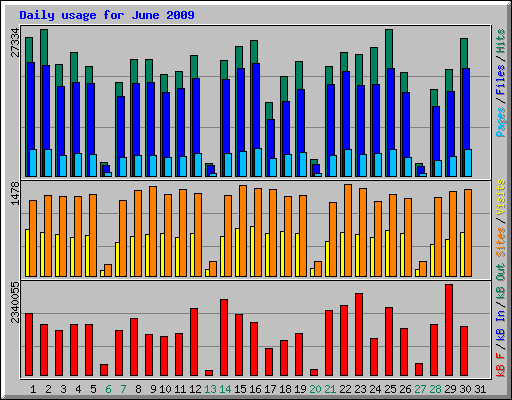Click the 'Daily usage for June 2009' title
Image resolution: width=512 pixels, height=400 pixels.
pos(107,15)
